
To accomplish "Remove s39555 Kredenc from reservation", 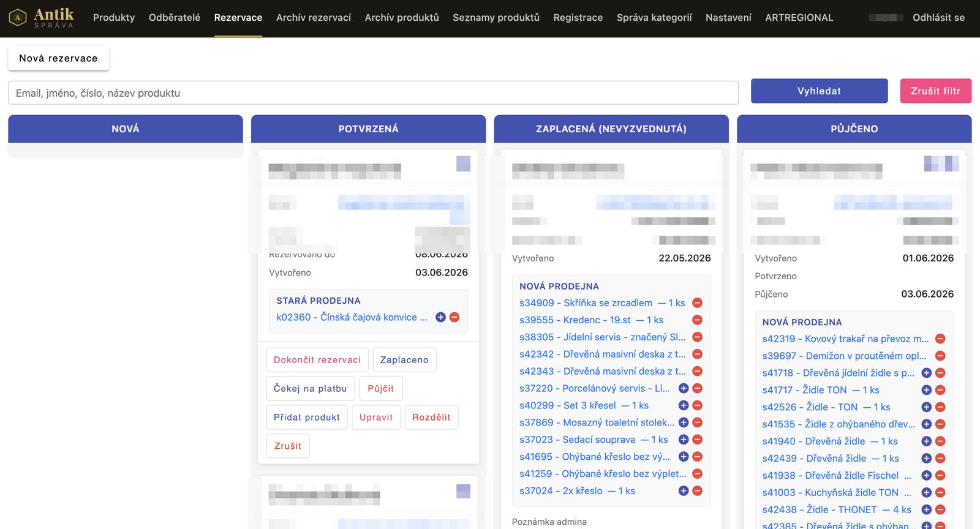I will pyautogui.click(x=697, y=320).
